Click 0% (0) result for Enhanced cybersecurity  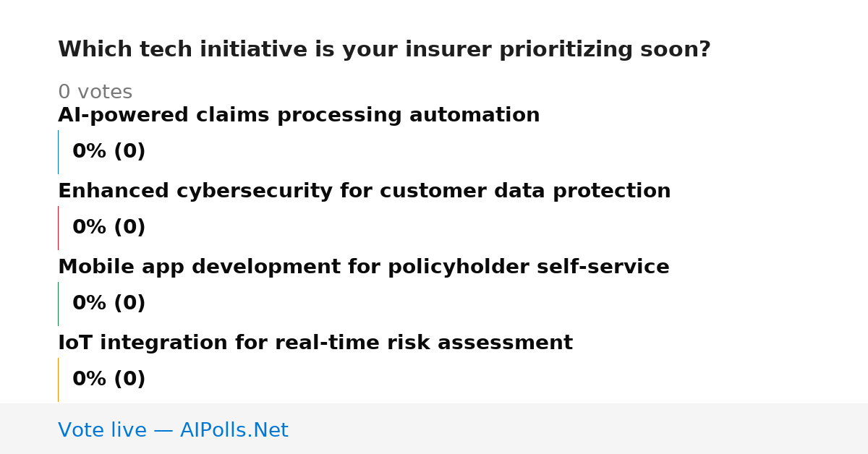pos(109,228)
